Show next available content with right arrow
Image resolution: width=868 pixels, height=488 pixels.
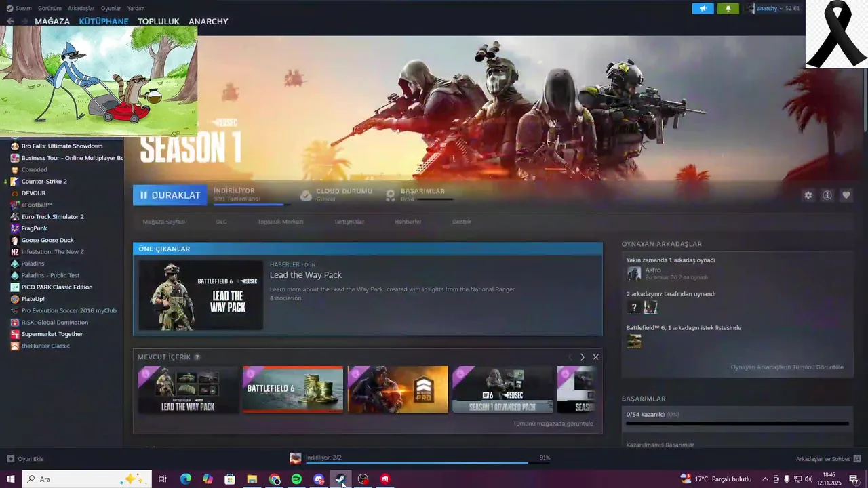pyautogui.click(x=582, y=357)
